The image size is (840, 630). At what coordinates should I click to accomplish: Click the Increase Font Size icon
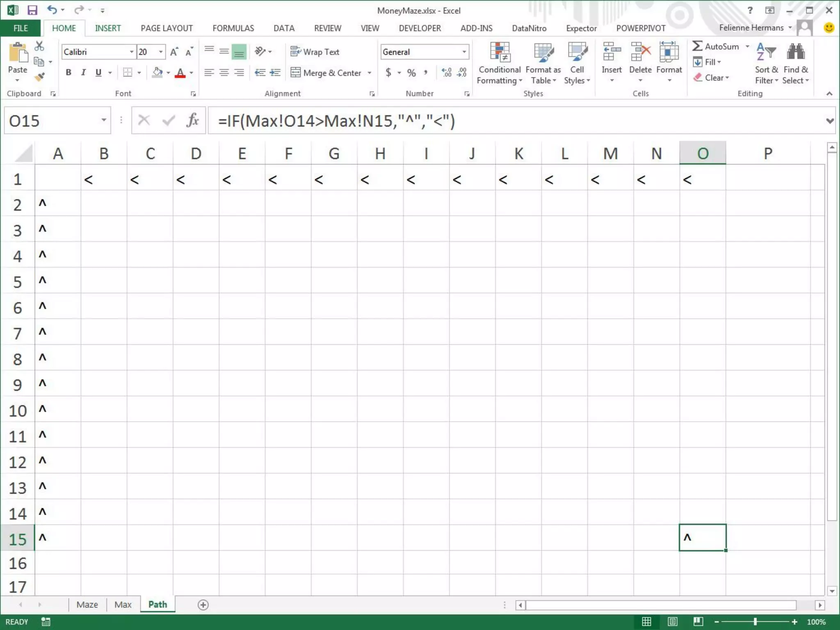pyautogui.click(x=174, y=52)
